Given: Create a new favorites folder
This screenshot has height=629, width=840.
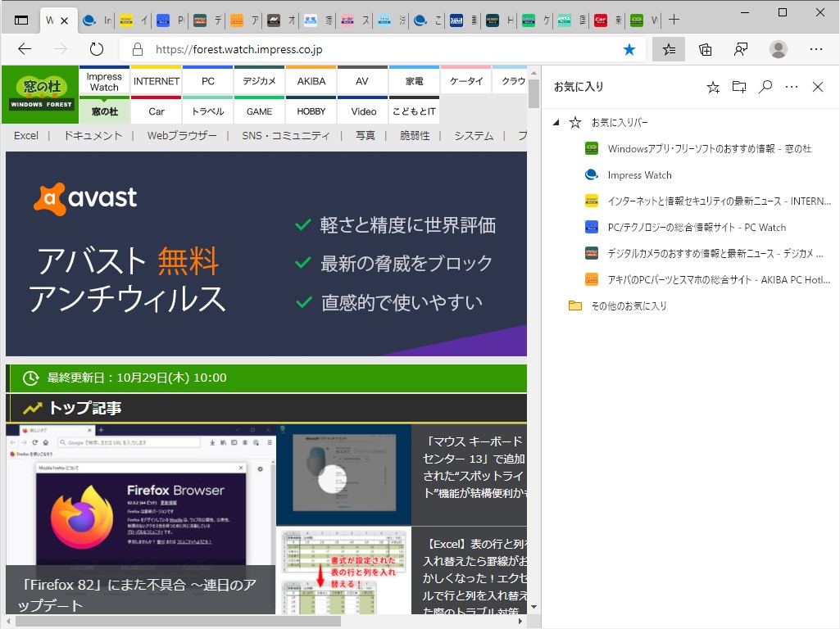Looking at the screenshot, I should click(x=738, y=86).
